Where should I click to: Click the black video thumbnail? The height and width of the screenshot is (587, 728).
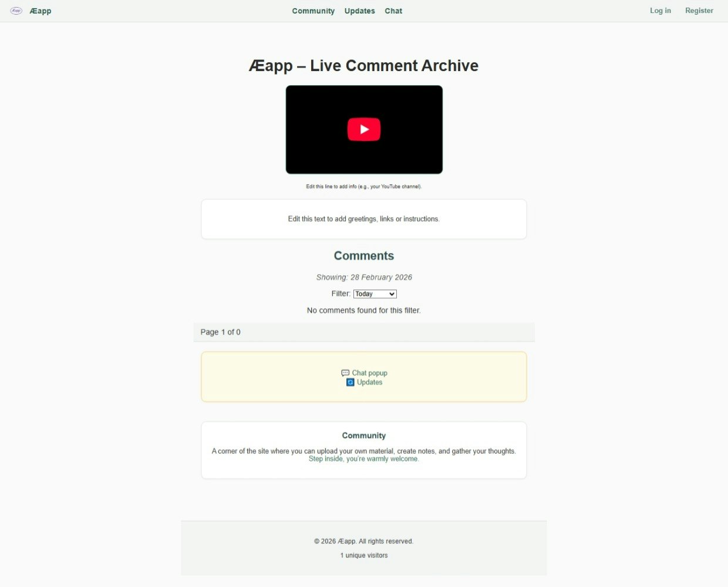pyautogui.click(x=364, y=129)
